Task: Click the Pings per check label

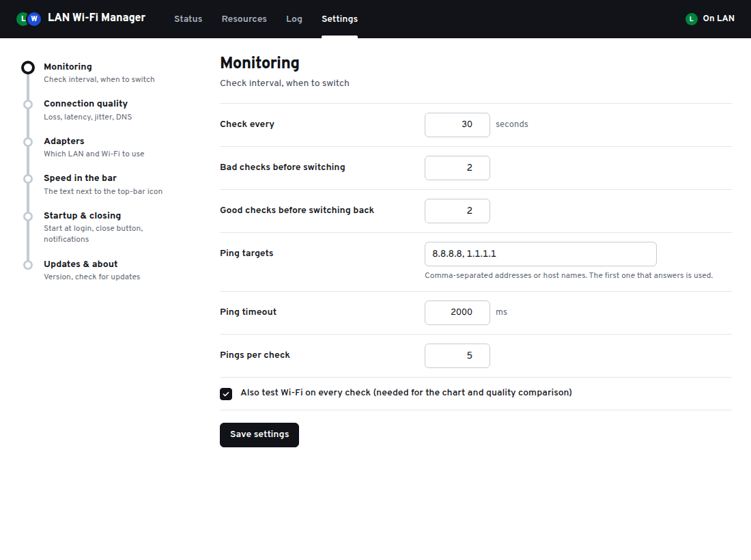Action: pos(255,355)
